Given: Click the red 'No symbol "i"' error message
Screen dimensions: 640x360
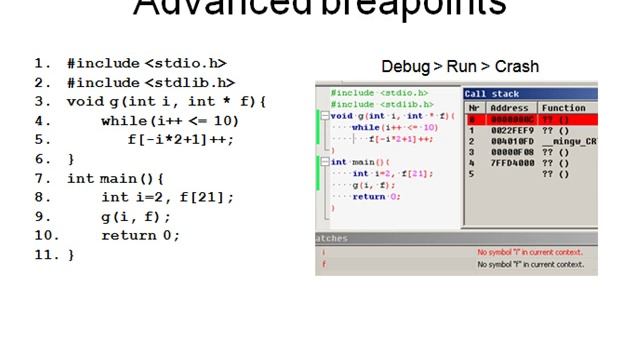Looking at the screenshot, I should pyautogui.click(x=530, y=252).
